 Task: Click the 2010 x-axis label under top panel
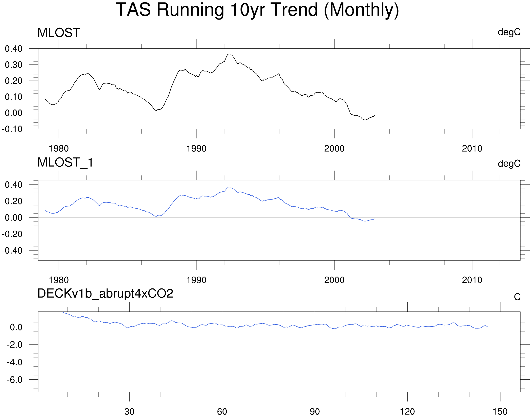pyautogui.click(x=472, y=149)
